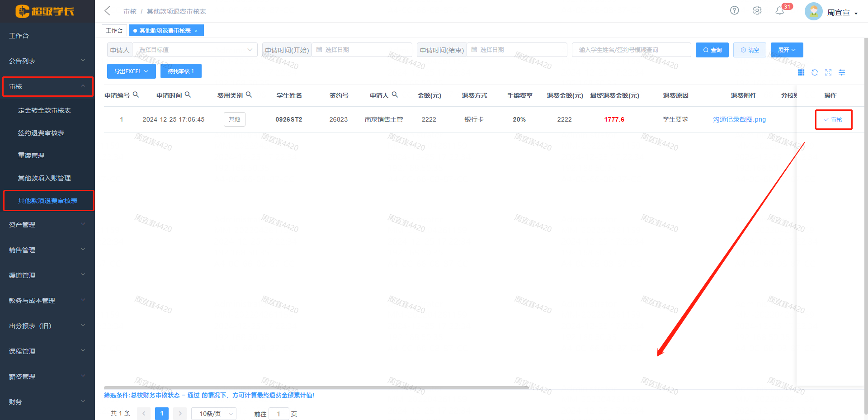This screenshot has width=868, height=420.
Task: Click the grid view icon above table
Action: (801, 72)
